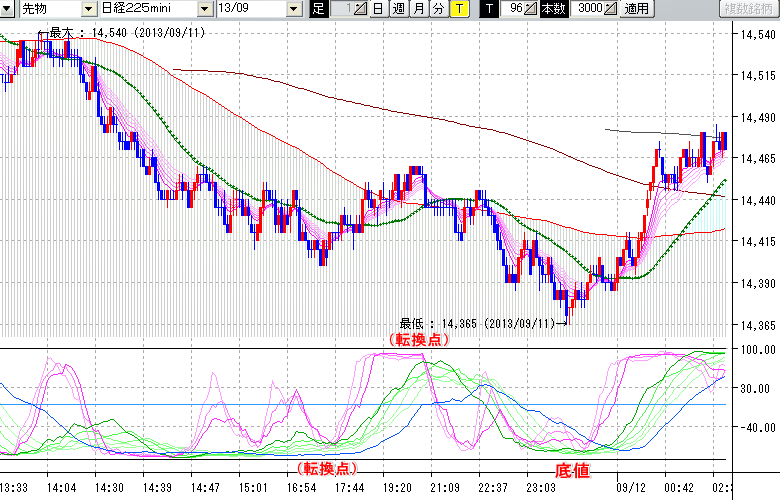Click the leftmost dropdown arrow in toolbar
This screenshot has width=780, height=500.
click(x=9, y=9)
